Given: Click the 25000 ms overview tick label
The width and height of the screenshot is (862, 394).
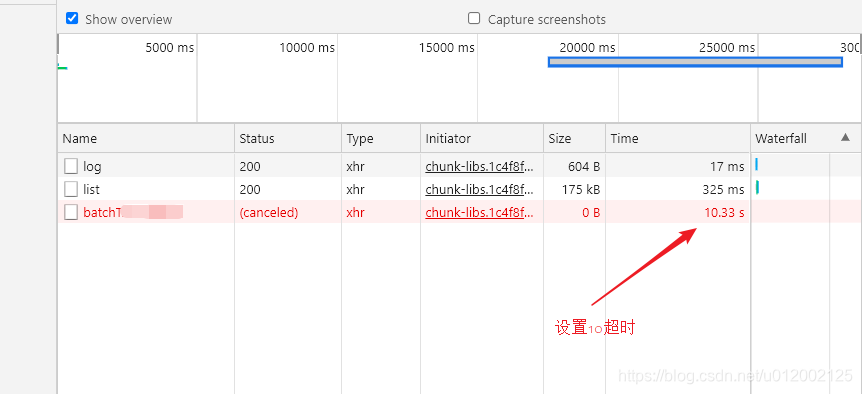Looking at the screenshot, I should [727, 48].
